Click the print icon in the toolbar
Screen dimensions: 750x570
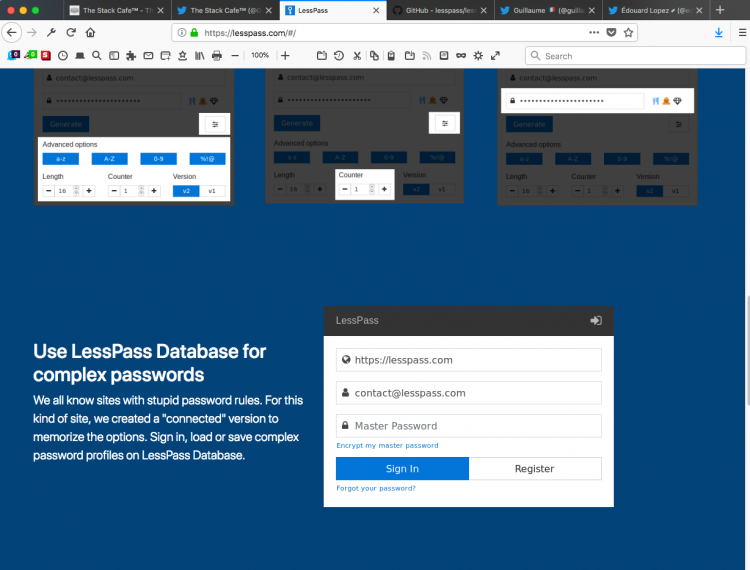point(217,56)
